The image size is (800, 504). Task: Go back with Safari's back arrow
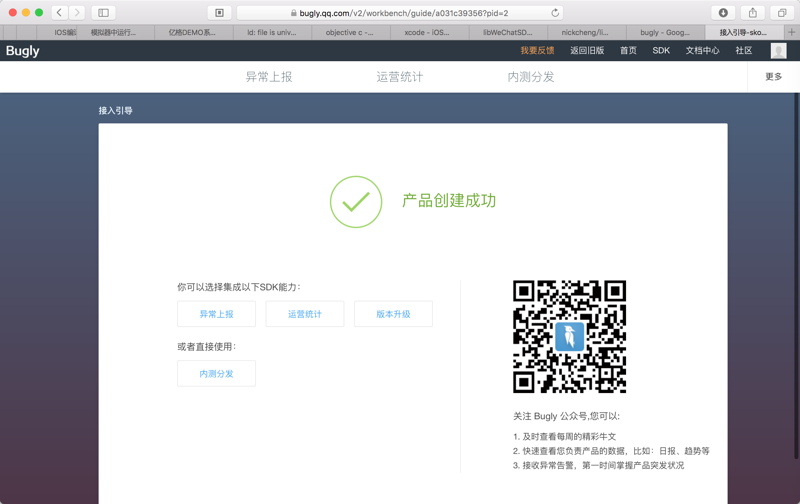[59, 13]
